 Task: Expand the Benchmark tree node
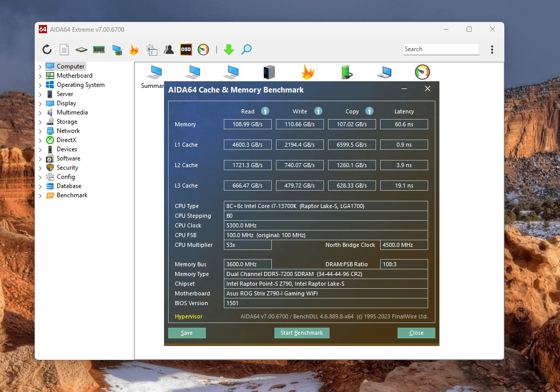click(x=40, y=196)
